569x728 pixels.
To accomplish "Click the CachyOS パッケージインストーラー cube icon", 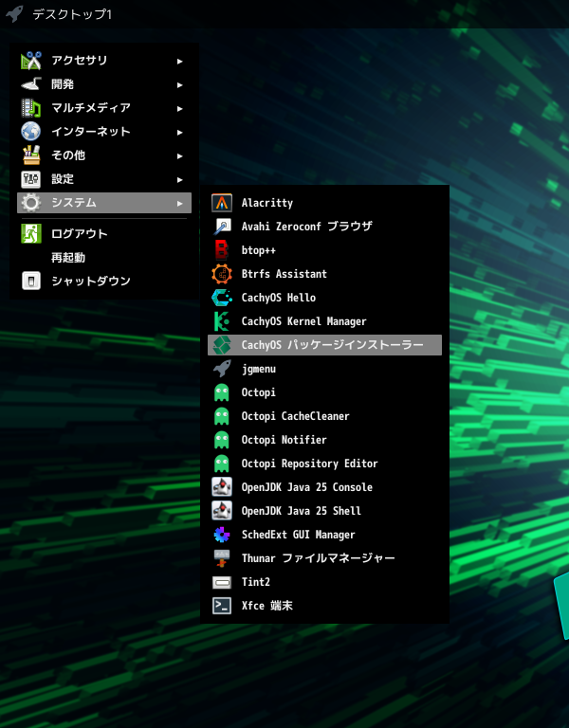I will [222, 345].
